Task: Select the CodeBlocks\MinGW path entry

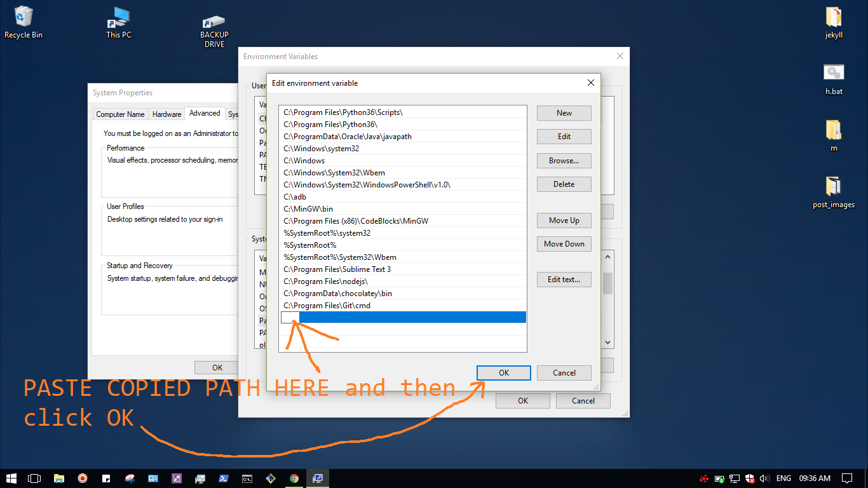Action: pos(403,221)
